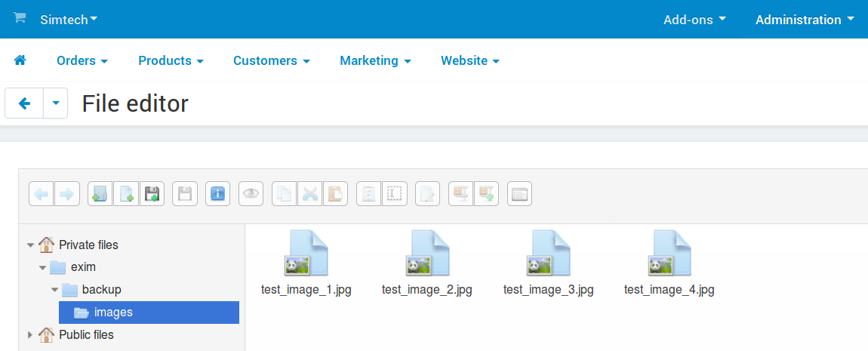Open the blue Get info toolbar icon
Viewport: 868px width, 351px height.
(x=218, y=194)
